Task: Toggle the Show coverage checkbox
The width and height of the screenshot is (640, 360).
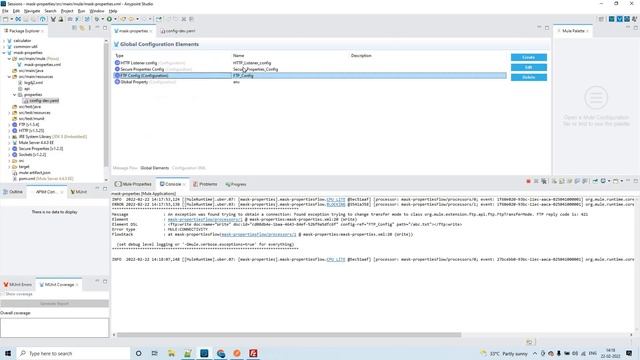Action: [2, 294]
